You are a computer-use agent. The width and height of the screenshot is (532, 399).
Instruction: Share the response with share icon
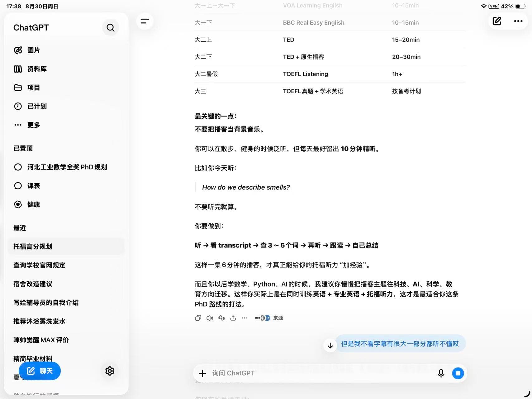[233, 318]
